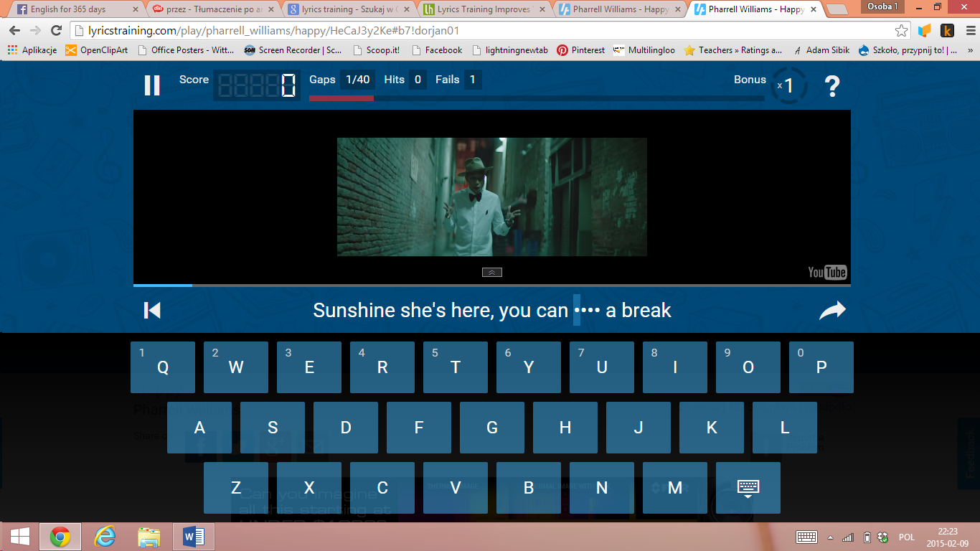
Task: Tap the N key on the on-screen keyboard
Action: pyautogui.click(x=602, y=488)
